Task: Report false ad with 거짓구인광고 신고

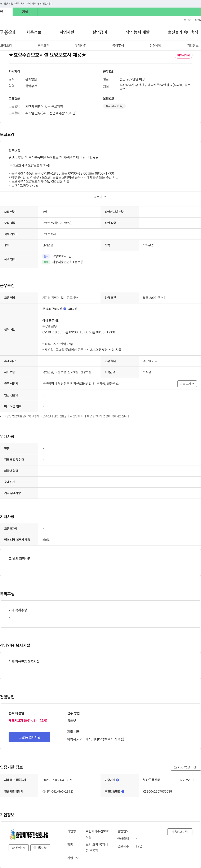Action: tap(186, 767)
